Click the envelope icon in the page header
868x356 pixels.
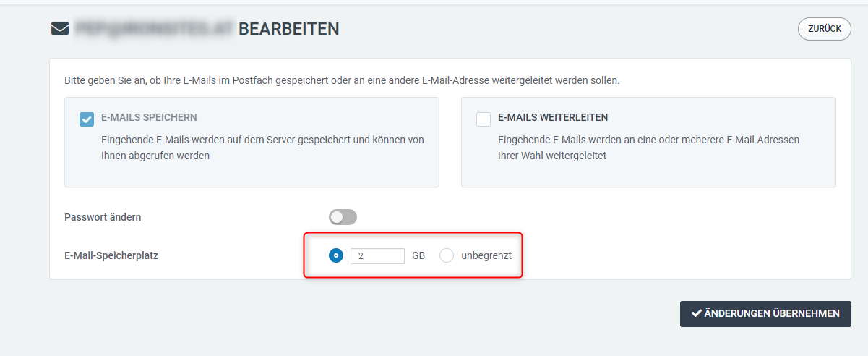click(x=59, y=29)
